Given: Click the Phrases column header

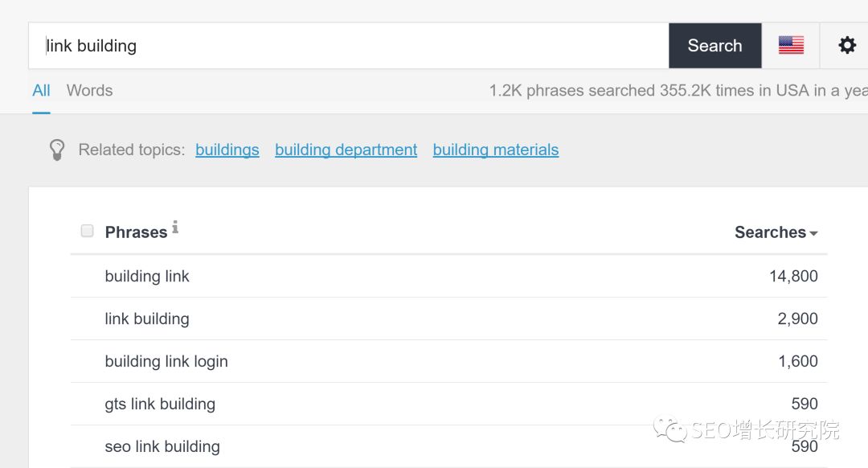Looking at the screenshot, I should point(136,232).
